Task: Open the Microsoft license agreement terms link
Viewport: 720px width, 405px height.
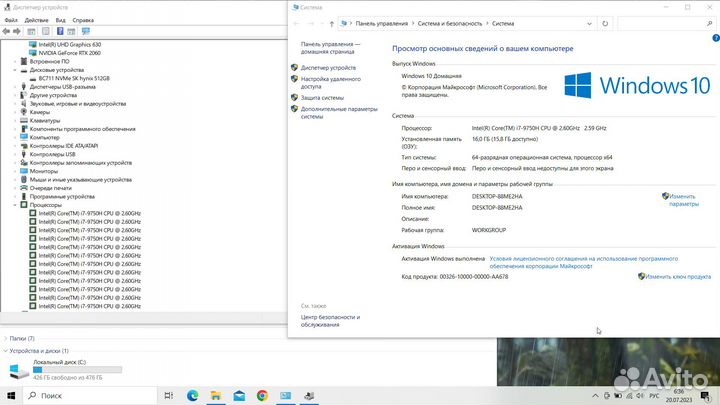Action: [x=583, y=262]
